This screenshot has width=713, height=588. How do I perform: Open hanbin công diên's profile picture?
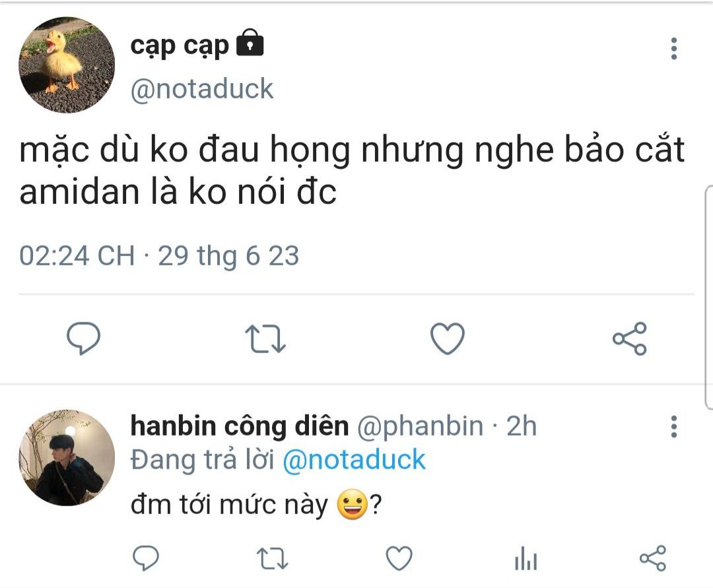tap(67, 457)
